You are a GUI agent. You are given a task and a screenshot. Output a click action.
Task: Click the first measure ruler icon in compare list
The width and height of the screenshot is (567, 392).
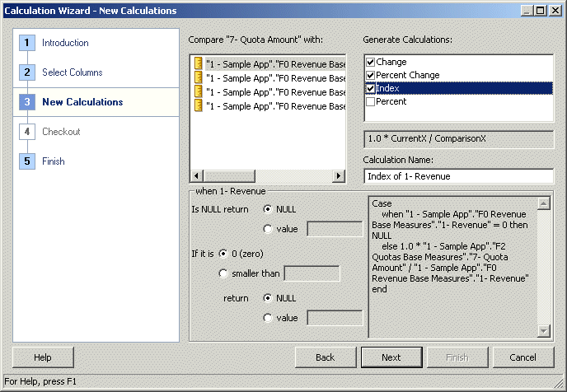(x=198, y=63)
